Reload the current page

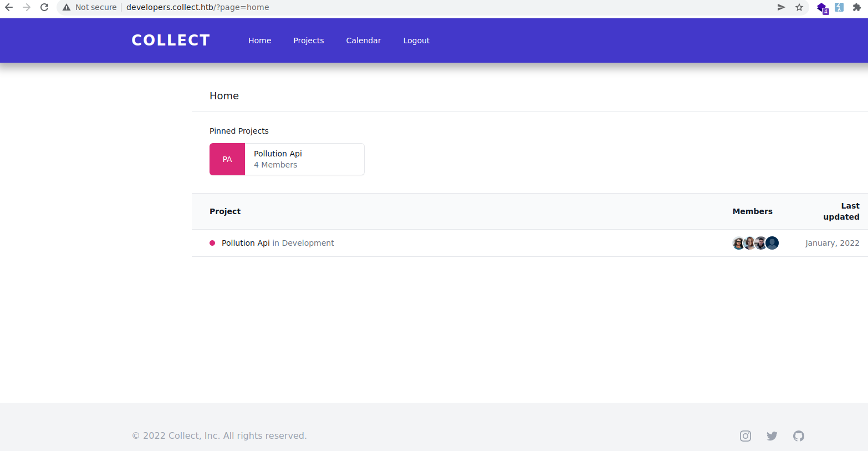click(44, 7)
